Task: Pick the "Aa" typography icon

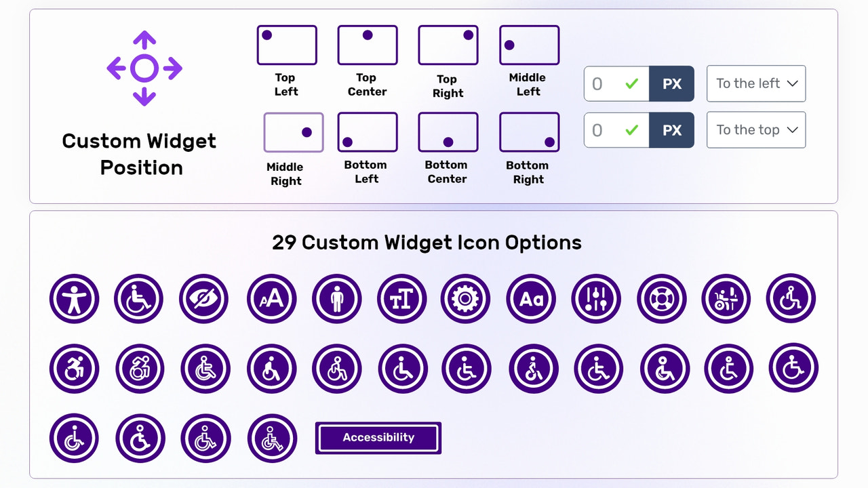Action: click(530, 298)
